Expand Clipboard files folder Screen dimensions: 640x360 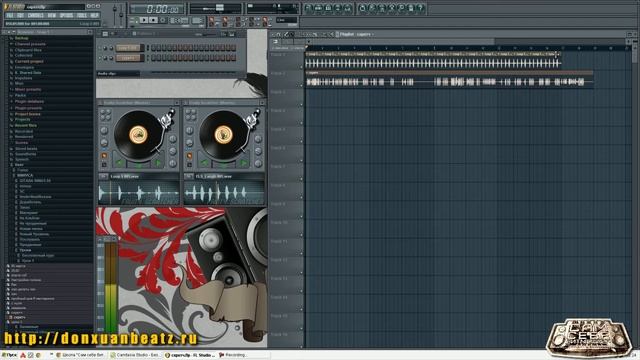coord(28,50)
